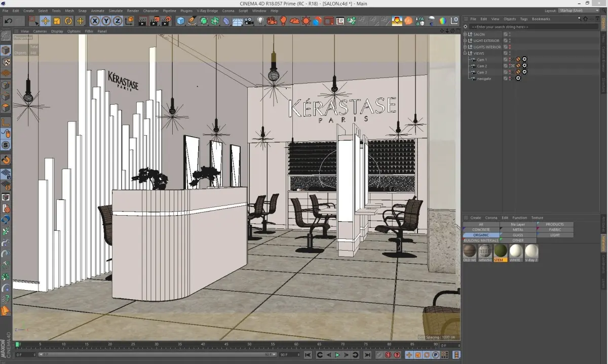Toggle LIGHTS INTERIOR layer checkbox
Viewport: 608px width, 364px height.
click(505, 47)
